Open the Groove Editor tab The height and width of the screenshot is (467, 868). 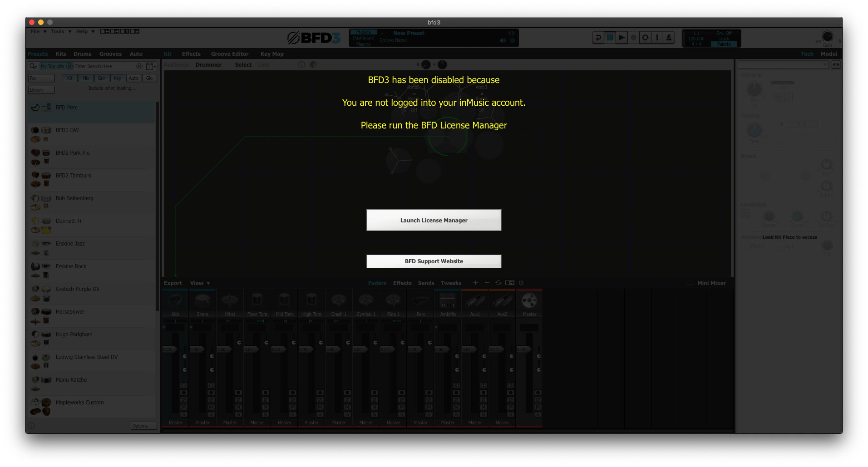pos(230,54)
